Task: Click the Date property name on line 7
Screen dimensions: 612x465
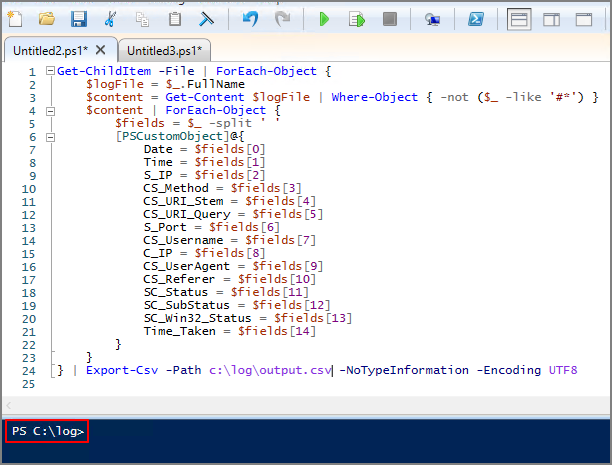Action: 158,149
